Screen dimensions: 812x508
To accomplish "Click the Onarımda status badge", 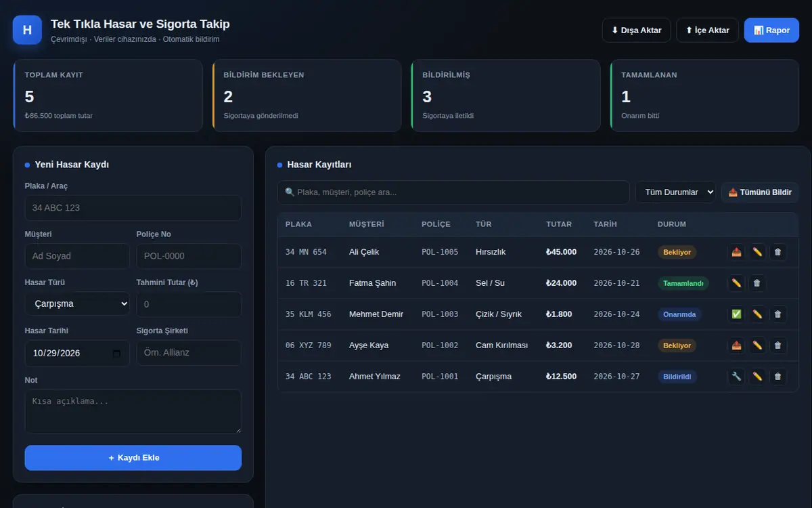I will coord(679,314).
